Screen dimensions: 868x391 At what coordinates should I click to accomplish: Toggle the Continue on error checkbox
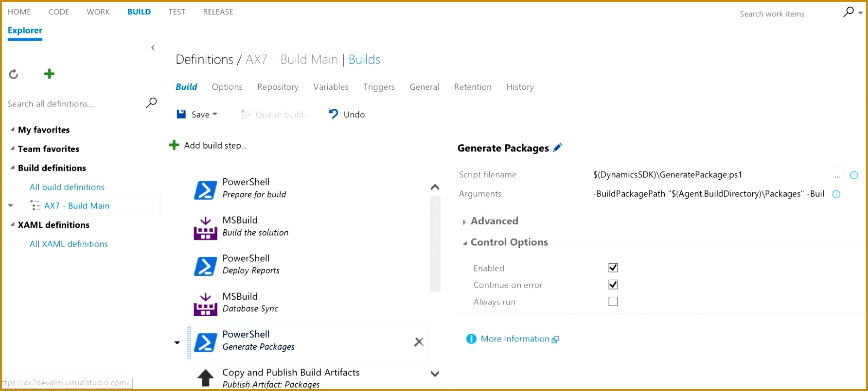pyautogui.click(x=613, y=285)
